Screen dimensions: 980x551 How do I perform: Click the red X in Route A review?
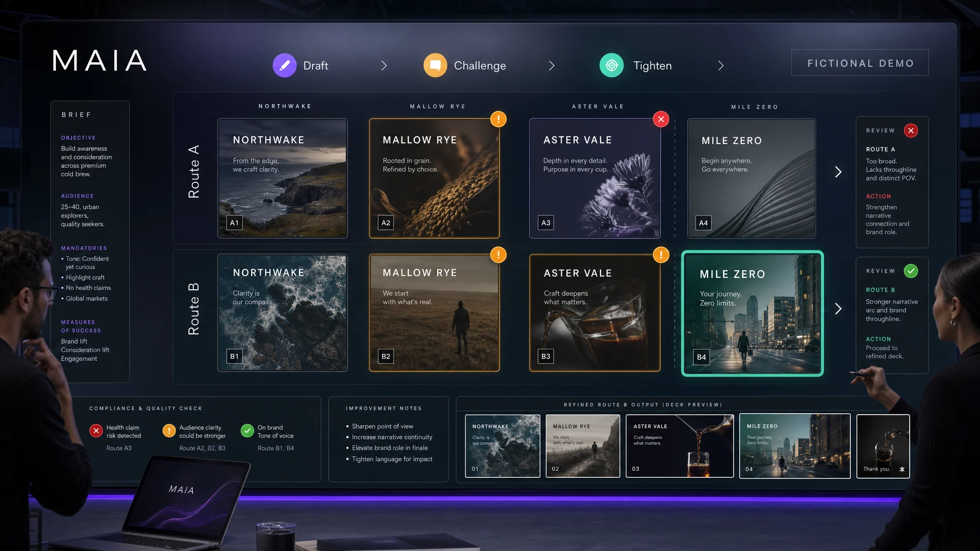pos(911,131)
